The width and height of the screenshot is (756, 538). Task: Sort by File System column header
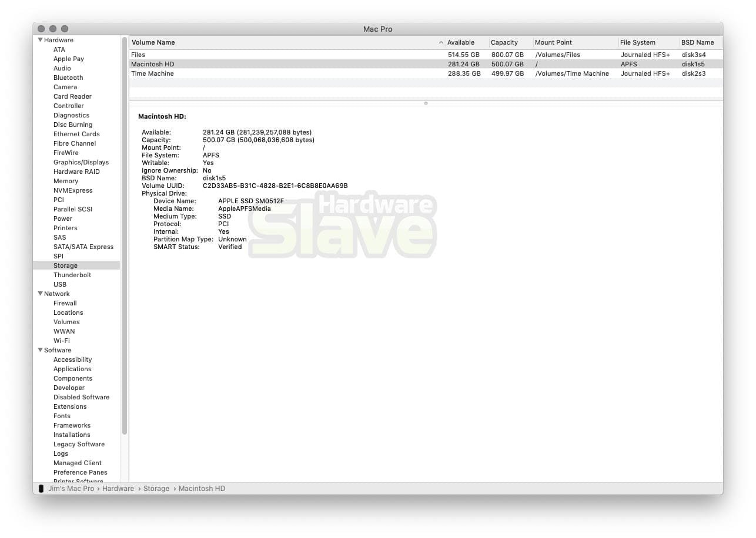tap(649, 42)
